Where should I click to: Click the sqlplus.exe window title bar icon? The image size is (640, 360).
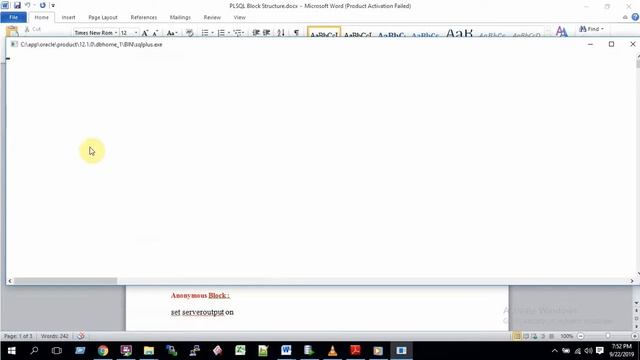[14, 44]
